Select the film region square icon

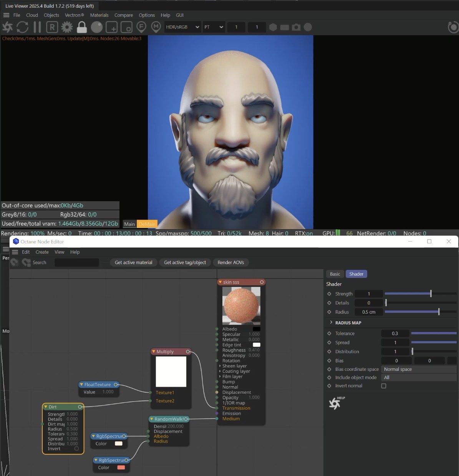click(126, 27)
